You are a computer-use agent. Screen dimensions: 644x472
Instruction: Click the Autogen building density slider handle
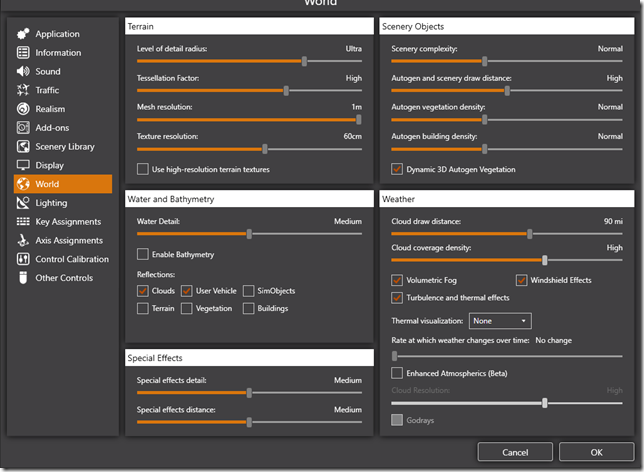pos(485,149)
